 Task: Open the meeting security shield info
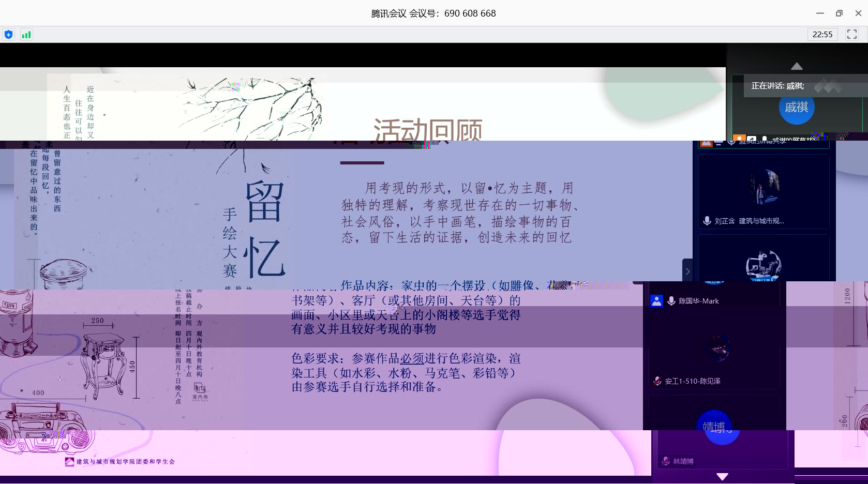[x=8, y=35]
